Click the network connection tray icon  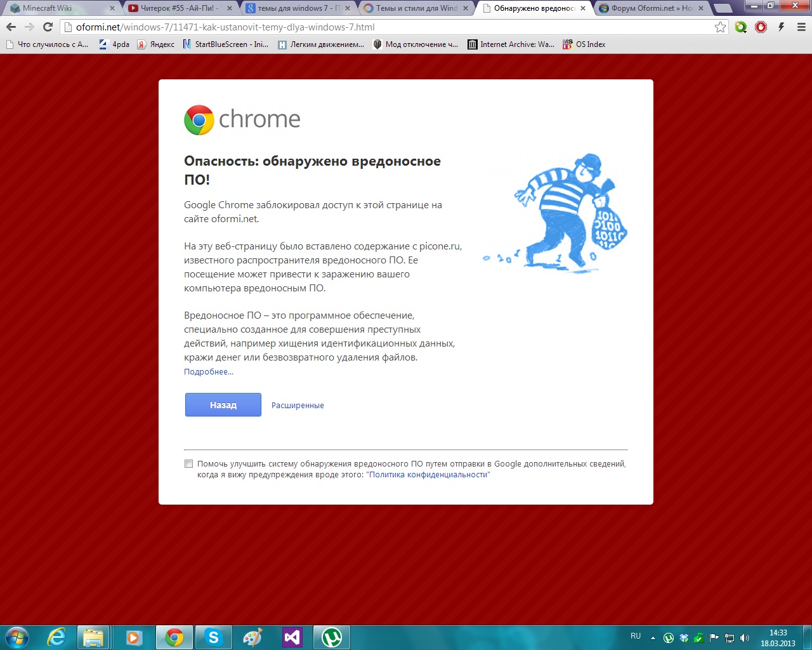[x=730, y=638]
